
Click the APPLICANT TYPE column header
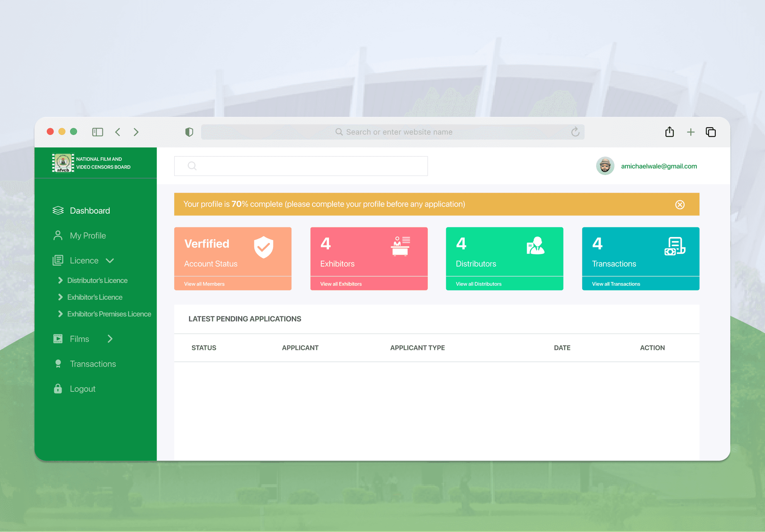(418, 348)
